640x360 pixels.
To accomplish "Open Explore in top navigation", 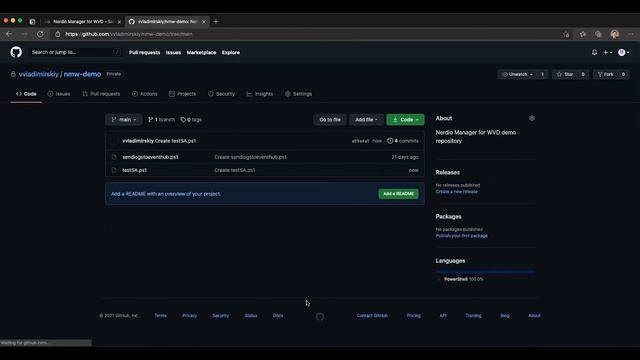I will [231, 52].
